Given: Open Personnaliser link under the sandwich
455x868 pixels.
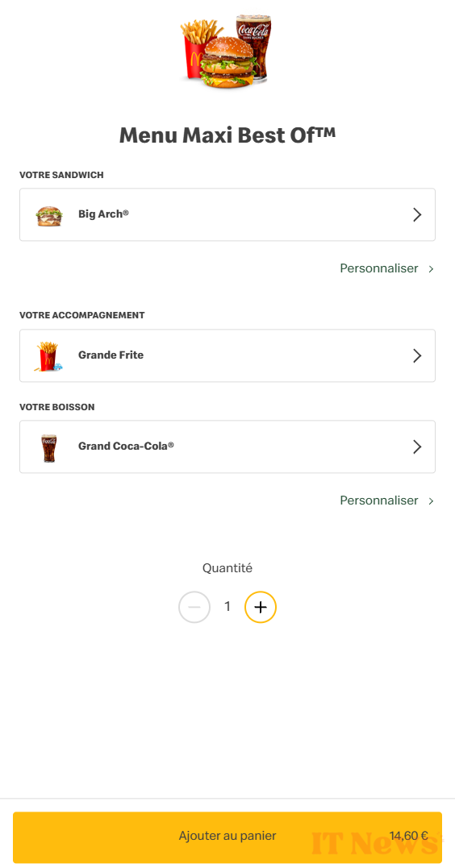Looking at the screenshot, I should tap(379, 268).
